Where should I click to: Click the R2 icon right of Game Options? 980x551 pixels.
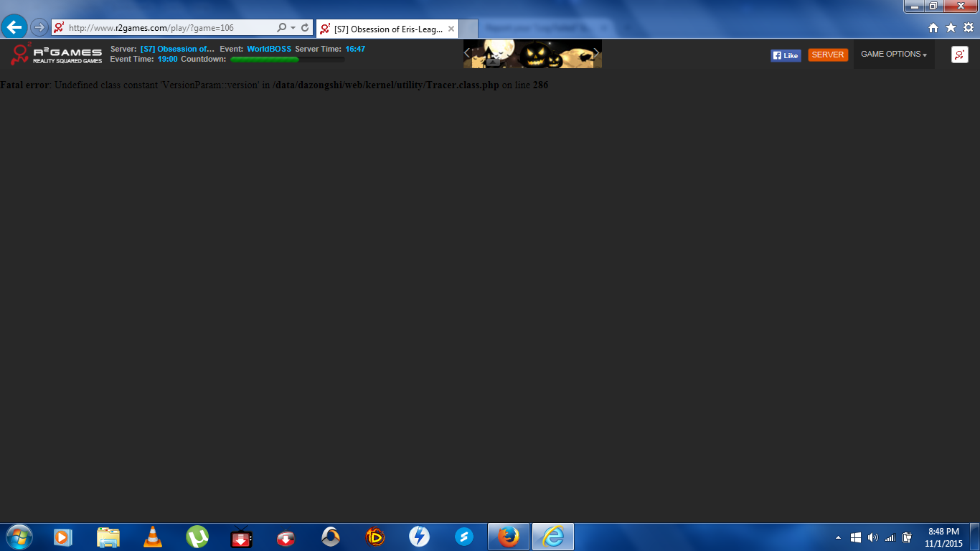click(x=959, y=55)
